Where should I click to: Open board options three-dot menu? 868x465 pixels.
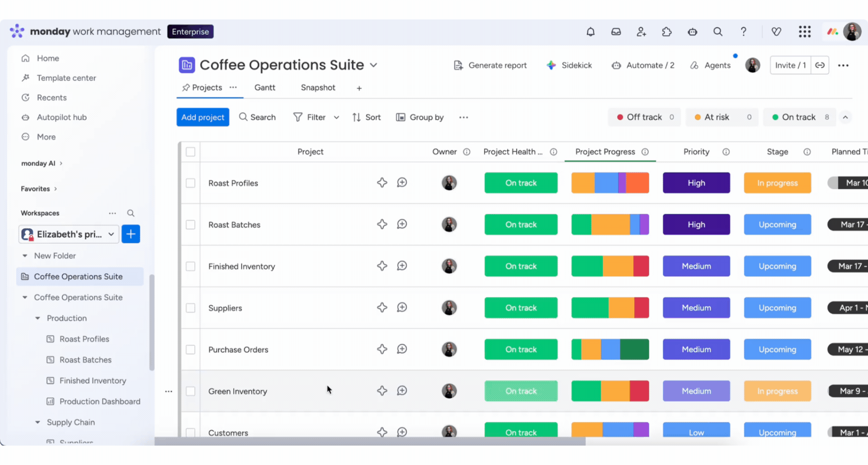843,65
